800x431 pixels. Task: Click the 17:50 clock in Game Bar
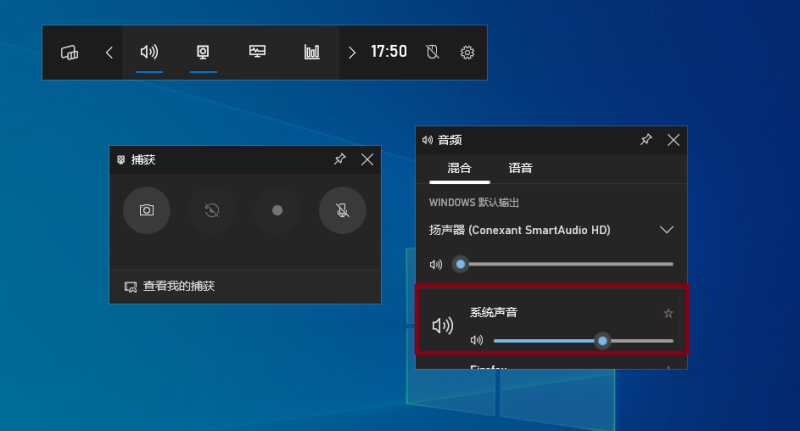tap(389, 52)
